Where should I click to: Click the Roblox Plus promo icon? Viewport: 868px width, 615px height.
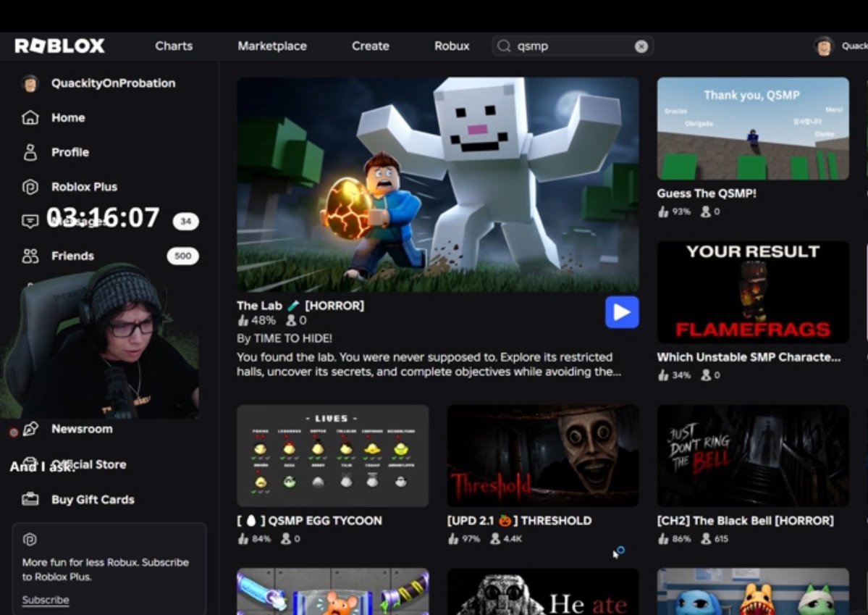pyautogui.click(x=30, y=540)
